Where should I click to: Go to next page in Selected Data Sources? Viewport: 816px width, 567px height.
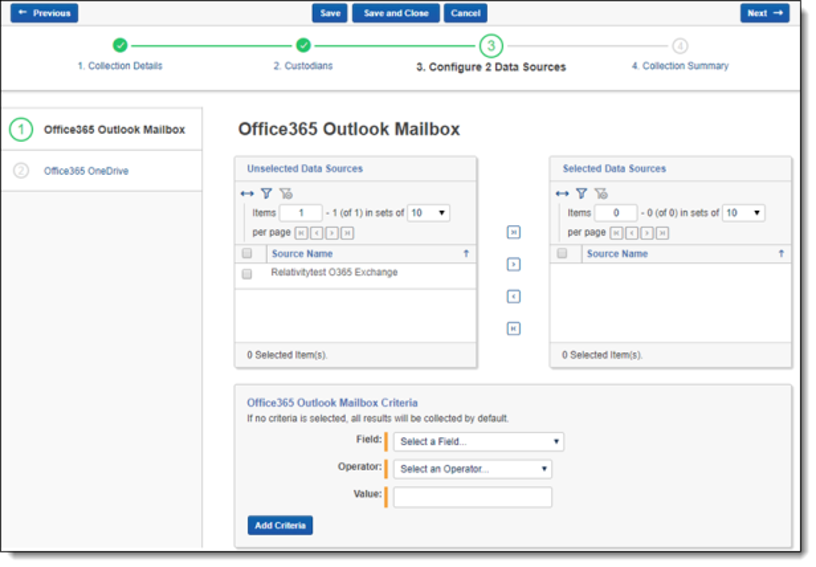[647, 233]
